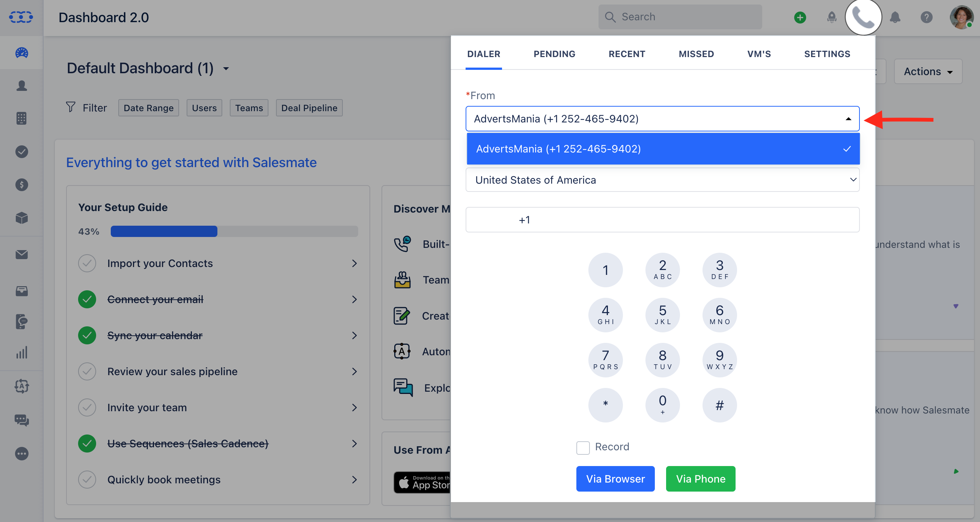Click the Via Phone button

(700, 479)
